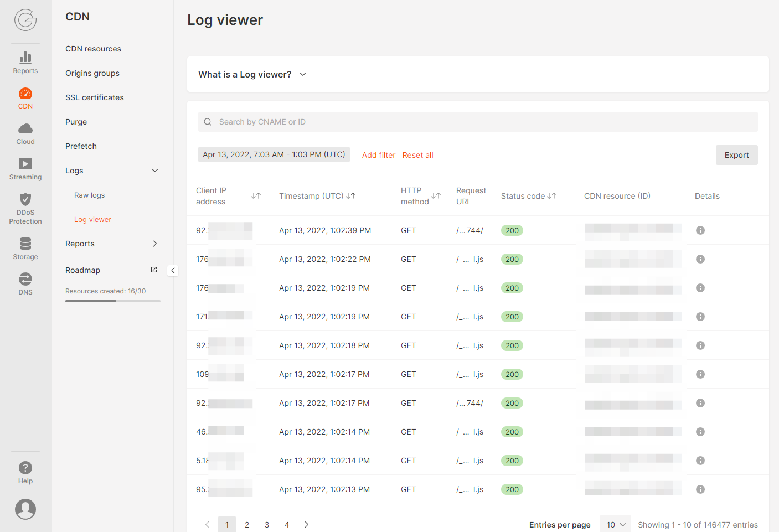Sort by Timestamp (UTC) column
779x532 pixels.
351,196
